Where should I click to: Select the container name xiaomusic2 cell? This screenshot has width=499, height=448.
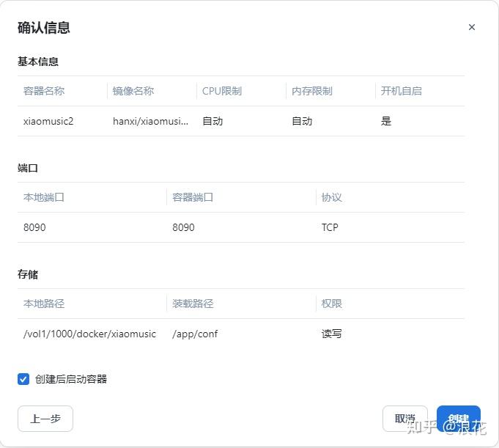pyautogui.click(x=48, y=121)
